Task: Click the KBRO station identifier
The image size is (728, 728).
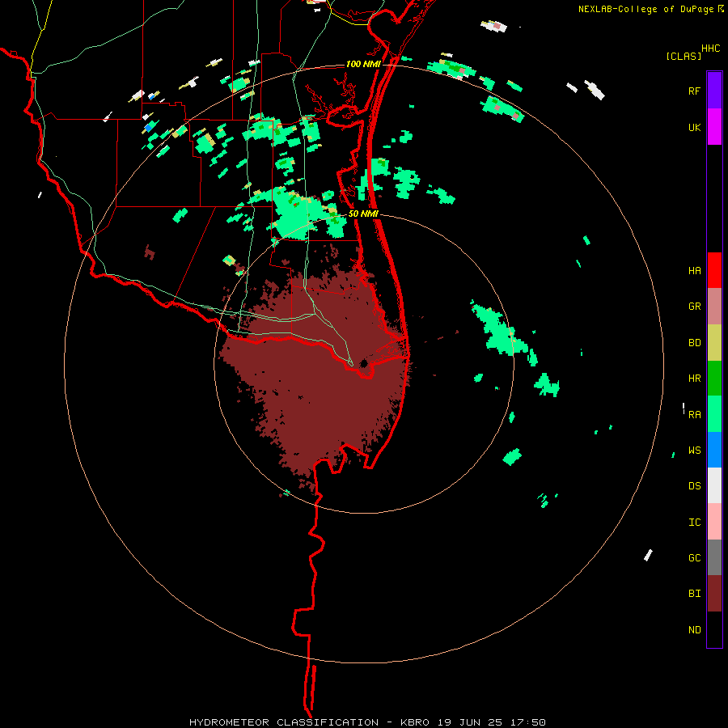Action: tap(415, 722)
